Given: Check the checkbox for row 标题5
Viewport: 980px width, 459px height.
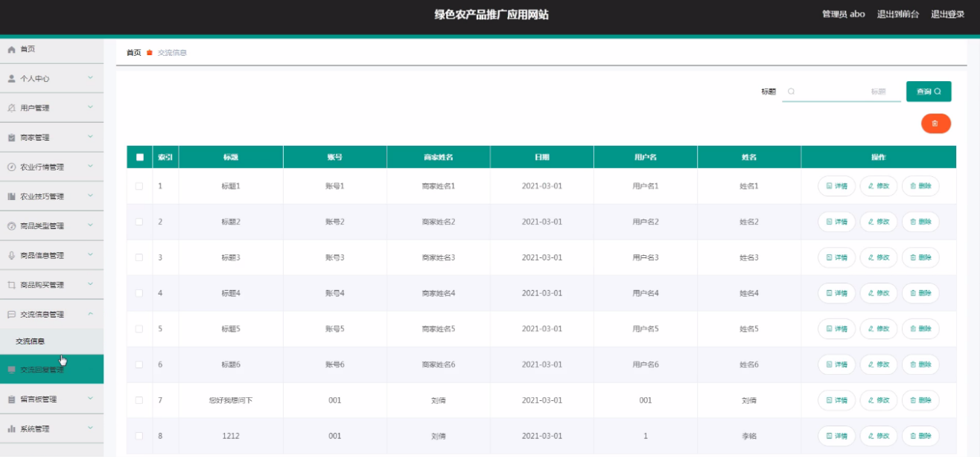Looking at the screenshot, I should [139, 329].
